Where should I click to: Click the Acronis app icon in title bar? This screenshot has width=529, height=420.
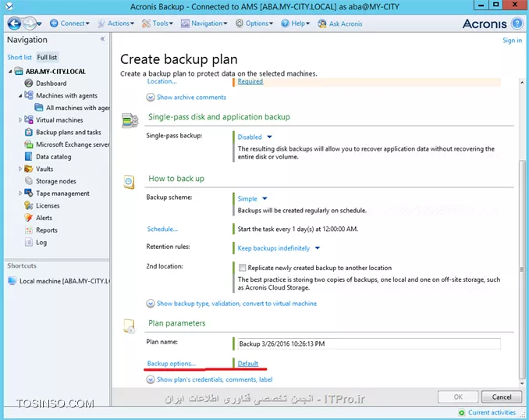9,6
